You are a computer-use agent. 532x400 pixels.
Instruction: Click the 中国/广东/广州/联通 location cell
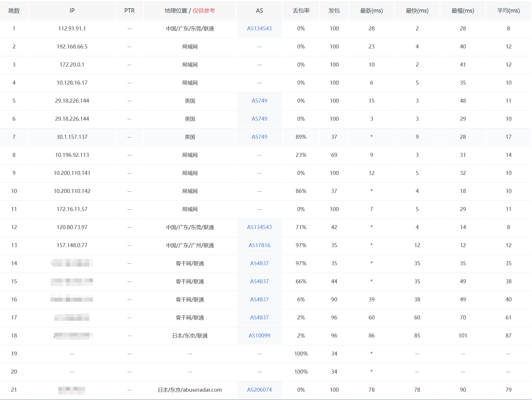(x=190, y=245)
